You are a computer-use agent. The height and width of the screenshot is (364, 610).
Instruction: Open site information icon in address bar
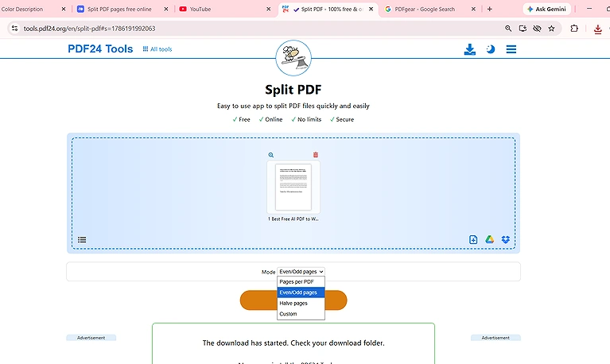click(x=15, y=29)
